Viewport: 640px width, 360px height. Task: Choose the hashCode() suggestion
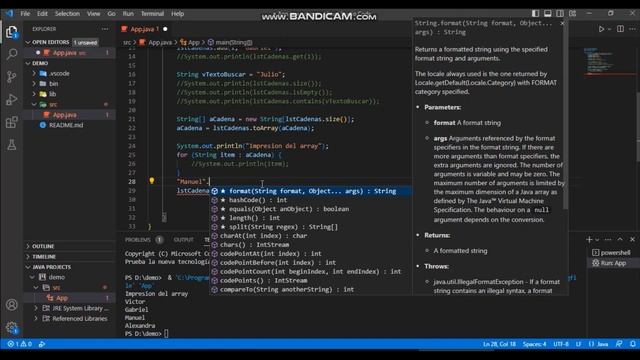click(311, 200)
